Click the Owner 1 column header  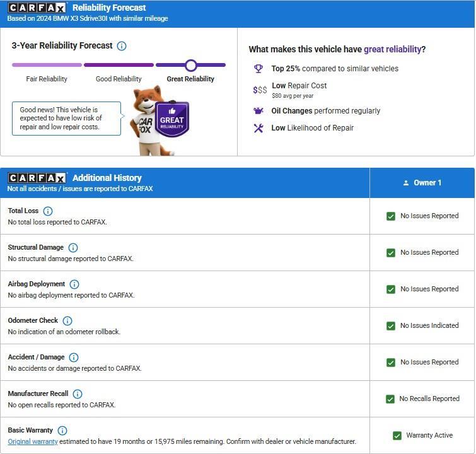pyautogui.click(x=422, y=183)
